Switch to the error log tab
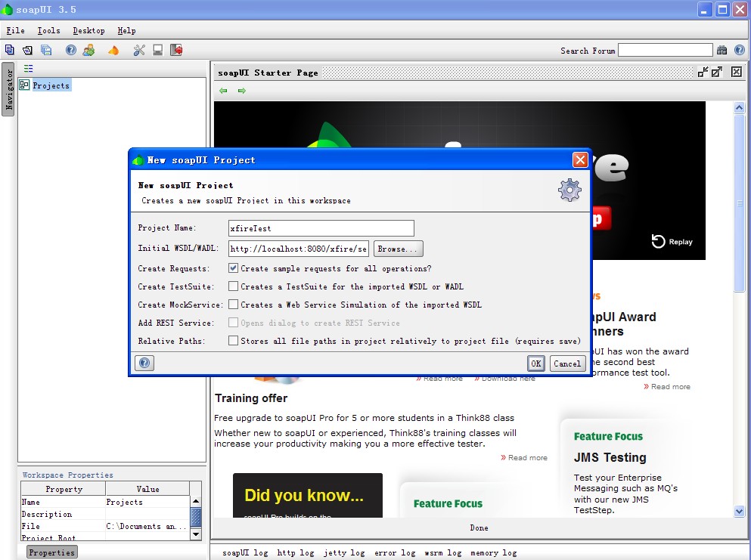This screenshot has height=560, width=751. [395, 553]
